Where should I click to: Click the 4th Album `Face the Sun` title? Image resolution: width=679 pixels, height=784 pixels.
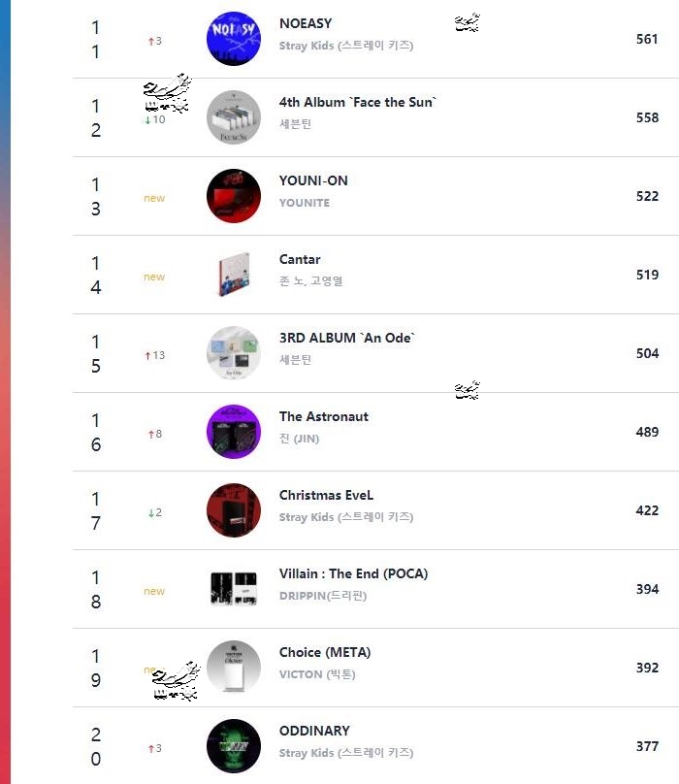click(x=358, y=102)
